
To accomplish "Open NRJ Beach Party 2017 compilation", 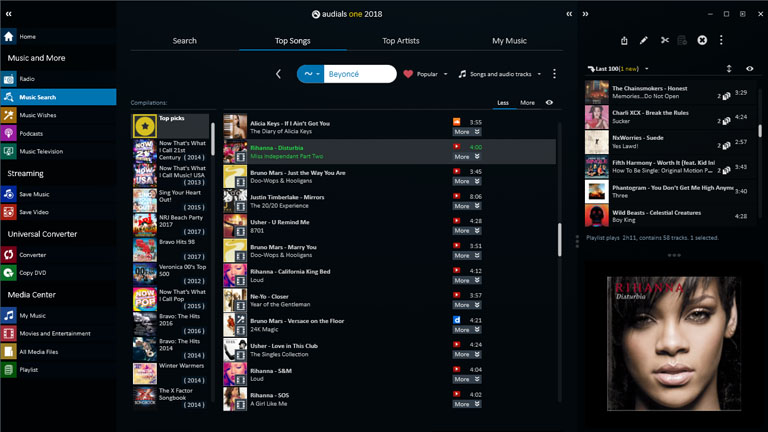I will point(170,225).
